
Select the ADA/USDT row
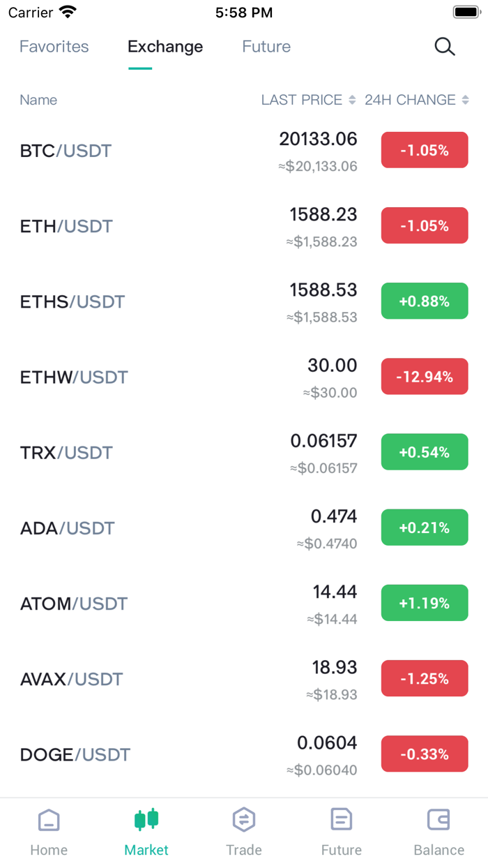click(x=66, y=527)
